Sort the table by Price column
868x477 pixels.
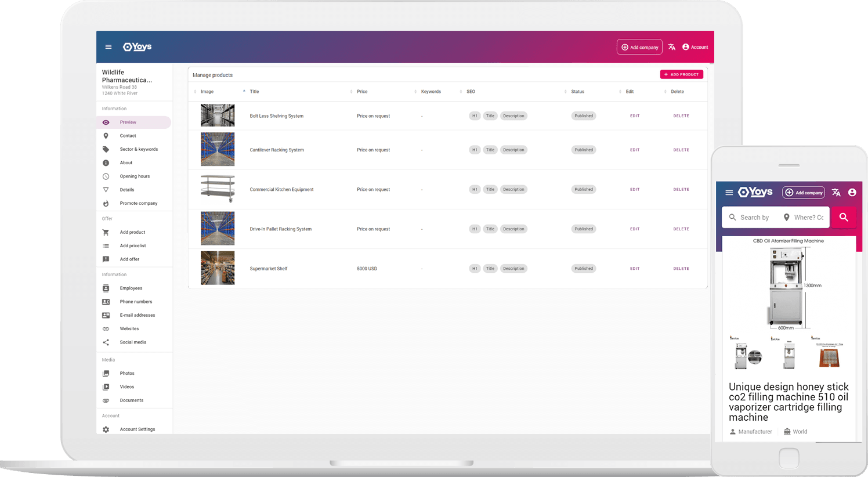(x=362, y=92)
